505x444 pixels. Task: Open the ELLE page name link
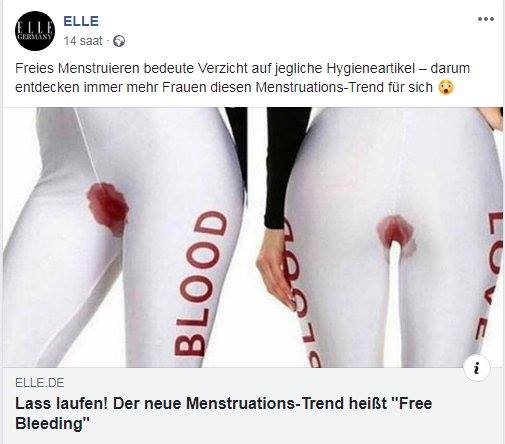(81, 21)
